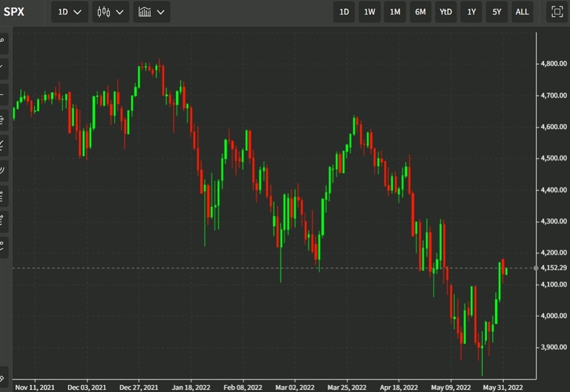Click the May 31, 2022 date label
The height and width of the screenshot is (392, 570).
click(503, 388)
